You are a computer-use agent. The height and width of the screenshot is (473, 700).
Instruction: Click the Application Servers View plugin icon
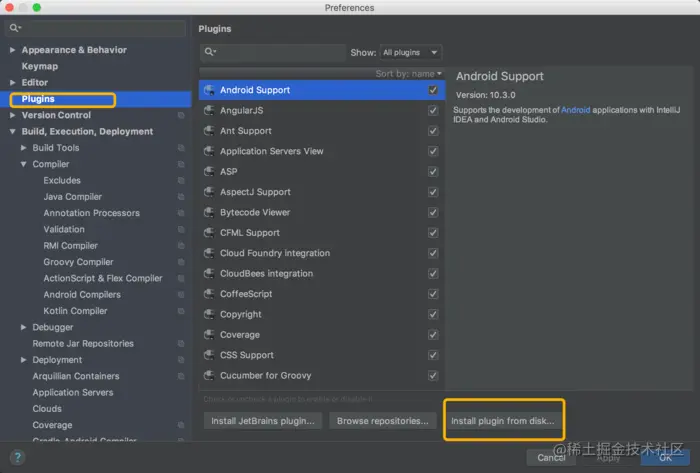click(209, 151)
